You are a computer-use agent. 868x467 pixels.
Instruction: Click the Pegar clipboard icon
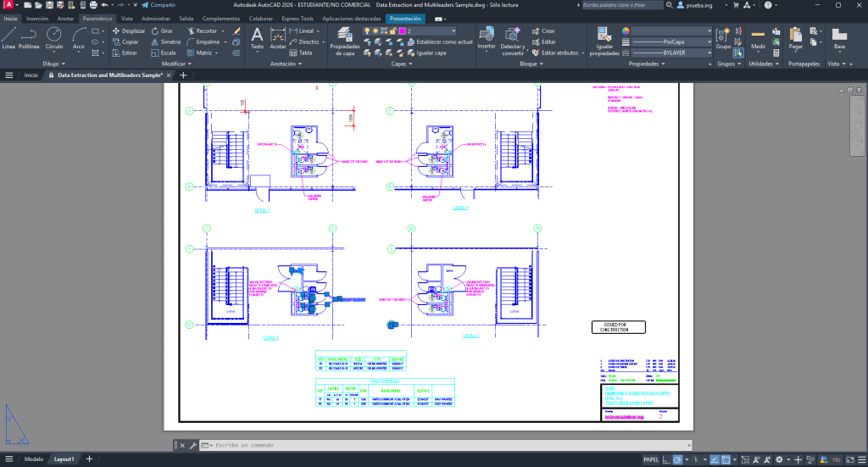(x=795, y=37)
